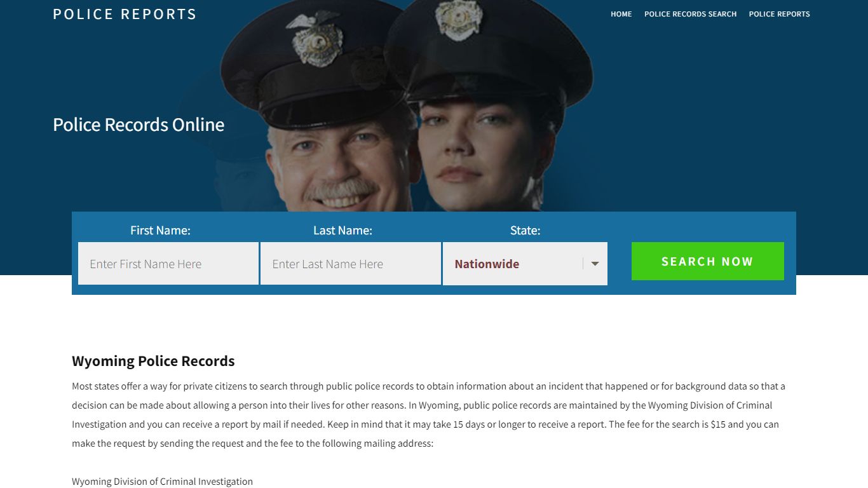The height and width of the screenshot is (488, 868).
Task: Focus the Last Name input field
Action: coord(351,264)
